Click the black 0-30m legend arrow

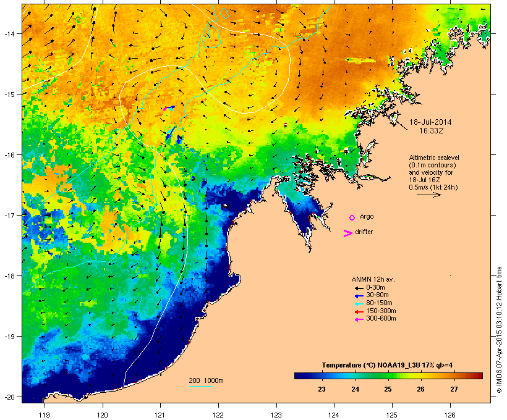[x=359, y=288]
